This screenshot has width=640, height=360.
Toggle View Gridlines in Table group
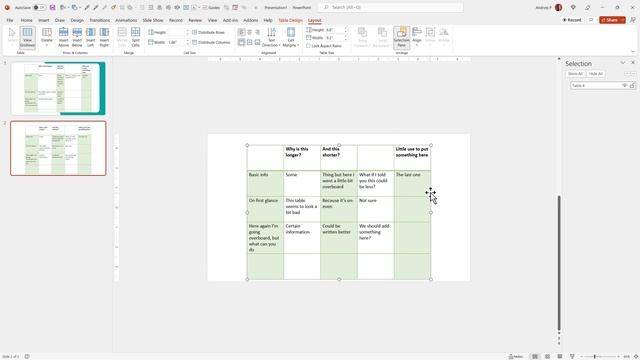(27, 37)
